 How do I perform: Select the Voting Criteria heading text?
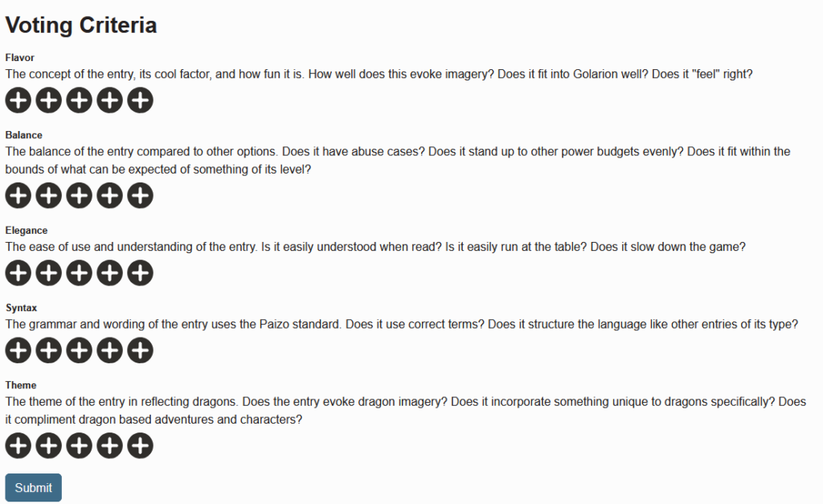tap(81, 25)
